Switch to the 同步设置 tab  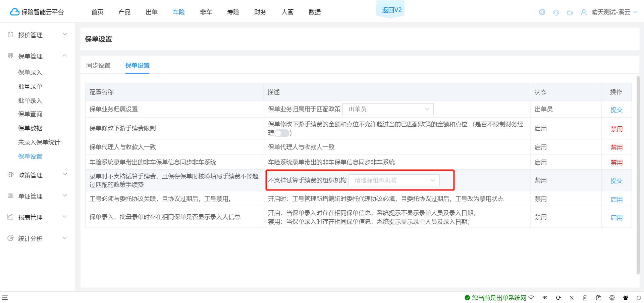[98, 66]
